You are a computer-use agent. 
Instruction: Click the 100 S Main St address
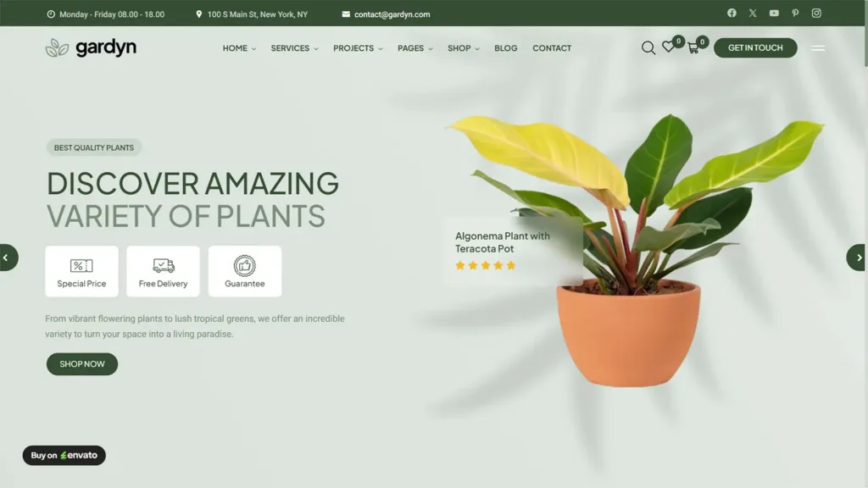click(258, 14)
